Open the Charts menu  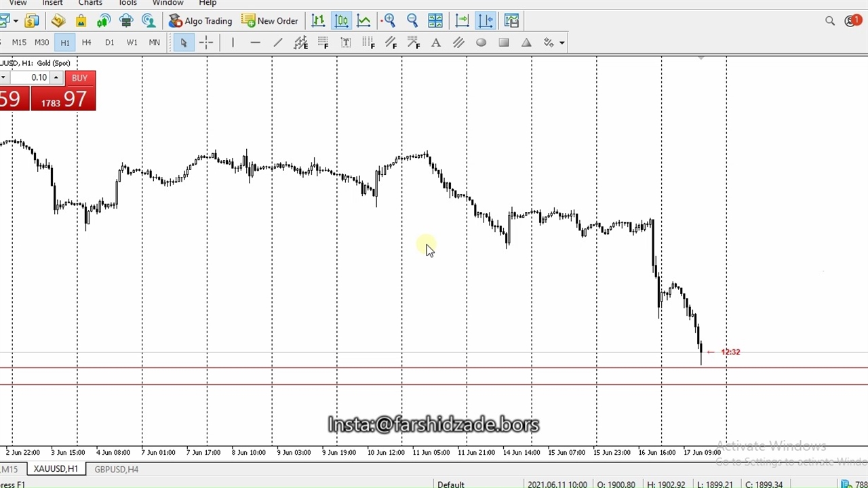(x=90, y=3)
